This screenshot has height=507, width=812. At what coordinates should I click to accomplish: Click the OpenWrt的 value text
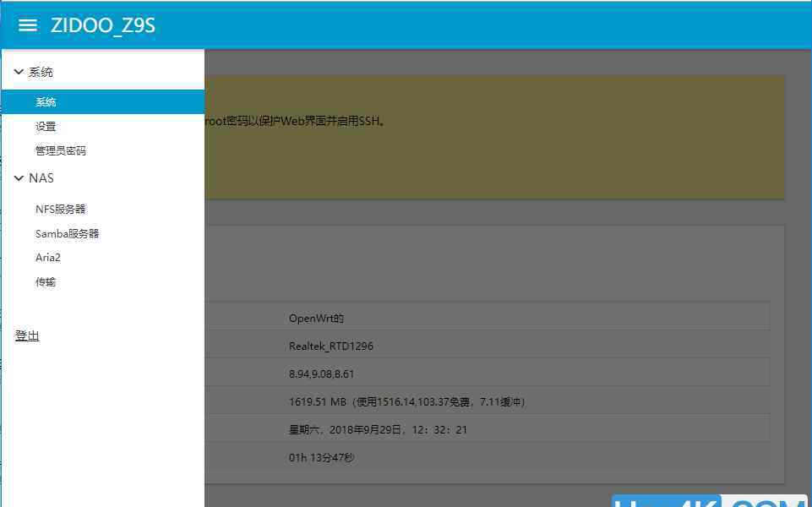[316, 319]
